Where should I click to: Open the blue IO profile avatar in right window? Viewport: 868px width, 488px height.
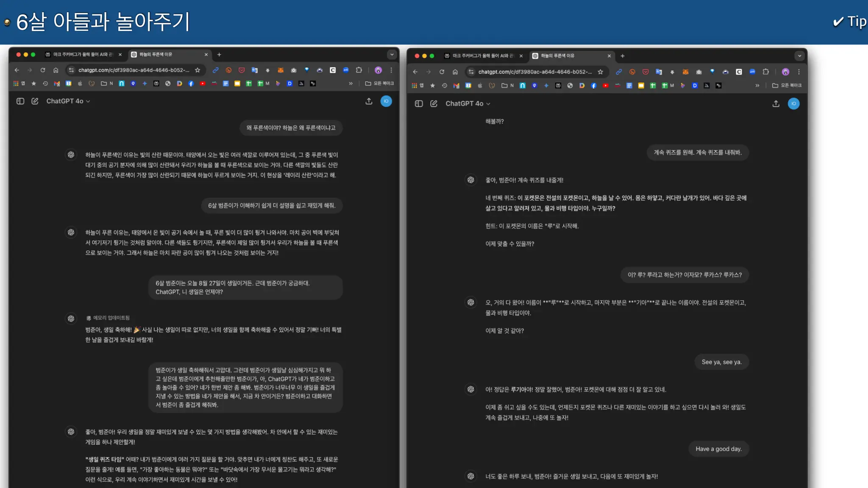[793, 104]
